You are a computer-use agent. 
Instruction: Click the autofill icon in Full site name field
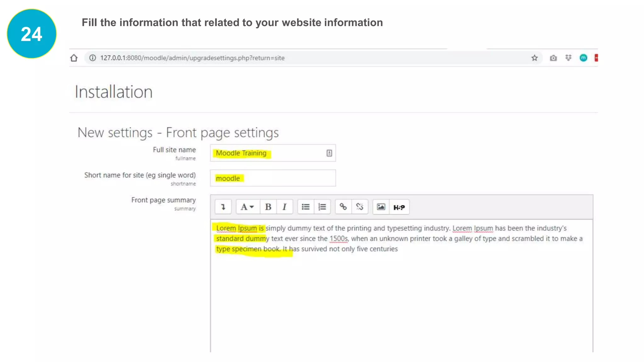pyautogui.click(x=329, y=153)
